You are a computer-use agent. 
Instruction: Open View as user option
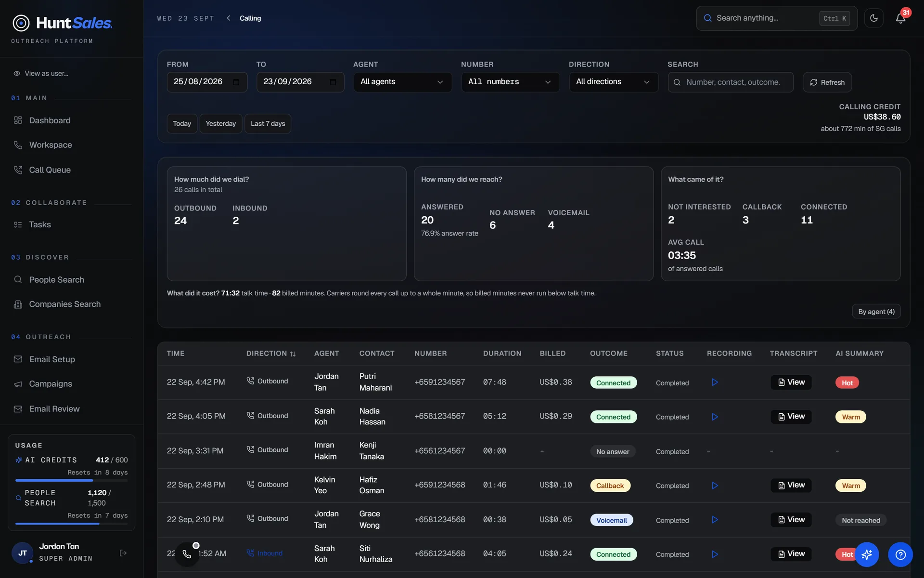click(x=41, y=74)
